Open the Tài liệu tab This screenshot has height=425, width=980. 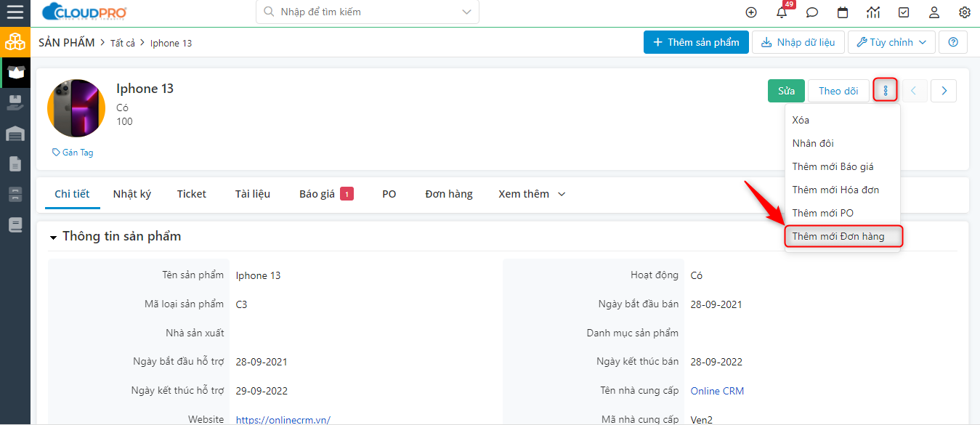[253, 194]
